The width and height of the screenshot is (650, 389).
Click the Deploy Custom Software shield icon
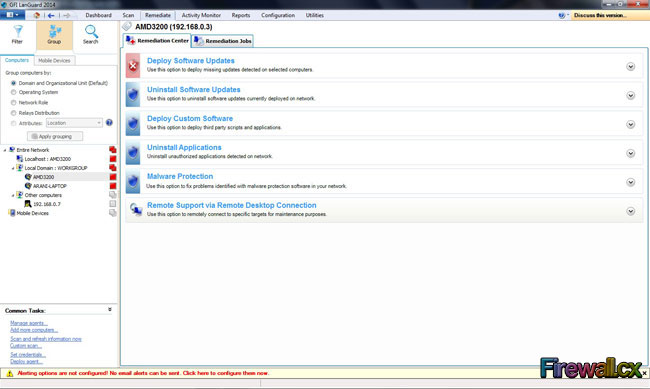tap(133, 124)
